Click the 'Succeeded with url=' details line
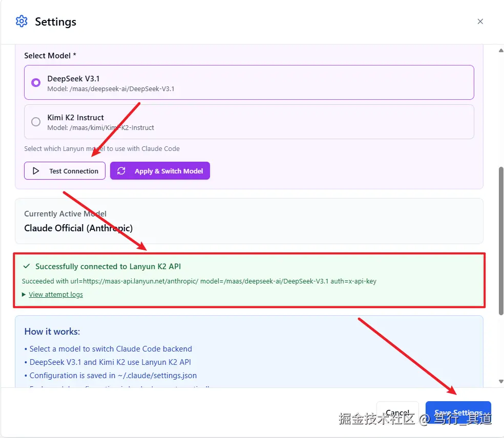 click(199, 281)
